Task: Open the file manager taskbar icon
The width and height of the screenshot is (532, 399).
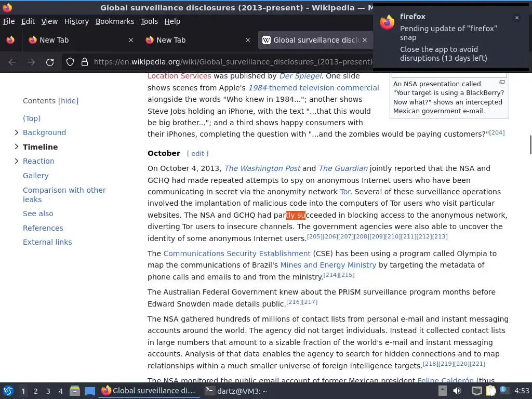Action: [75, 391]
